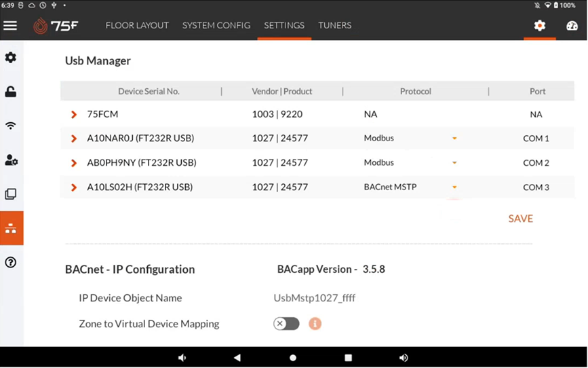Open the user management sidebar icon
This screenshot has width=588, height=368.
(x=11, y=160)
